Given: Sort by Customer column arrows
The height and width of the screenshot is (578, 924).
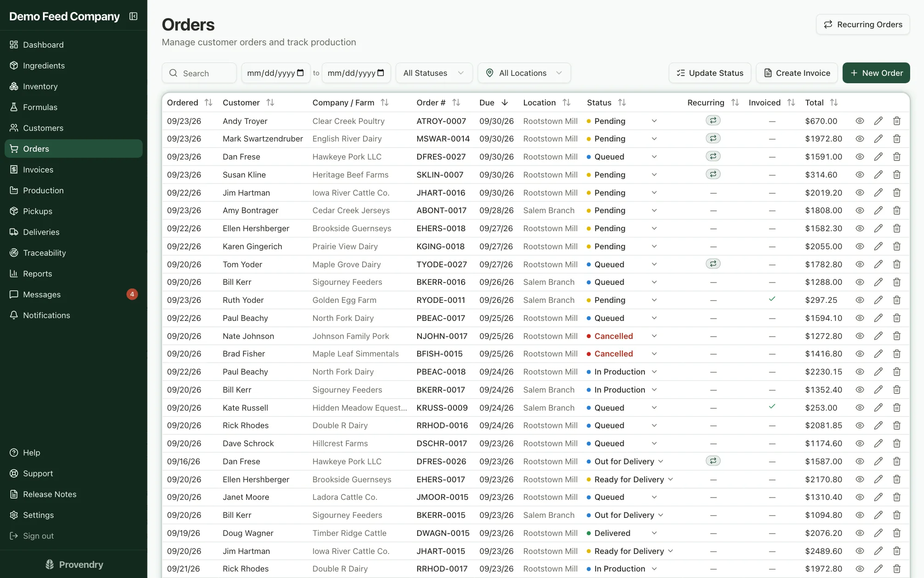Looking at the screenshot, I should (x=270, y=103).
